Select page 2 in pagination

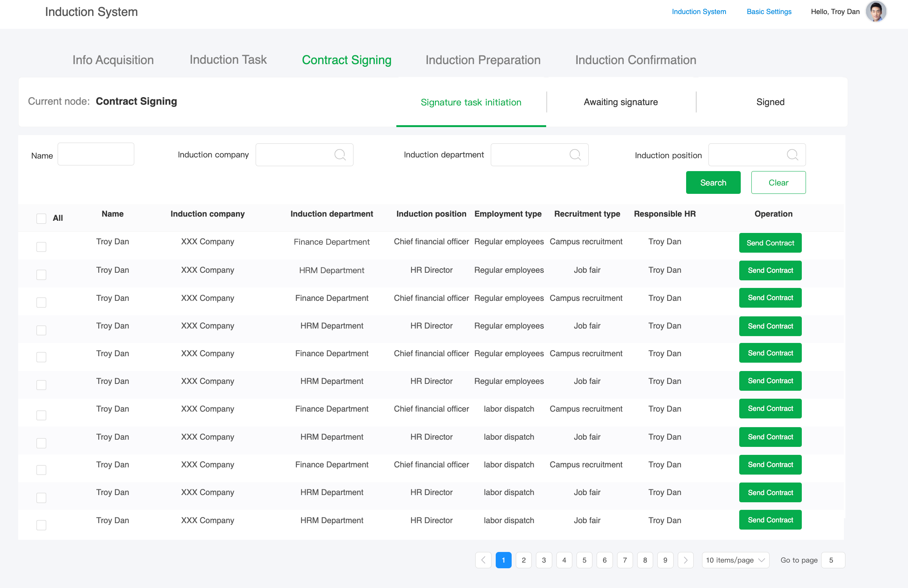(x=523, y=560)
